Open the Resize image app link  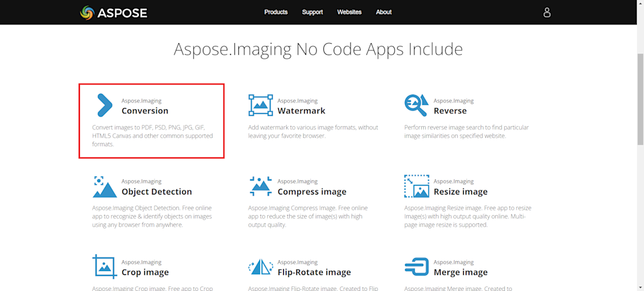[461, 192]
